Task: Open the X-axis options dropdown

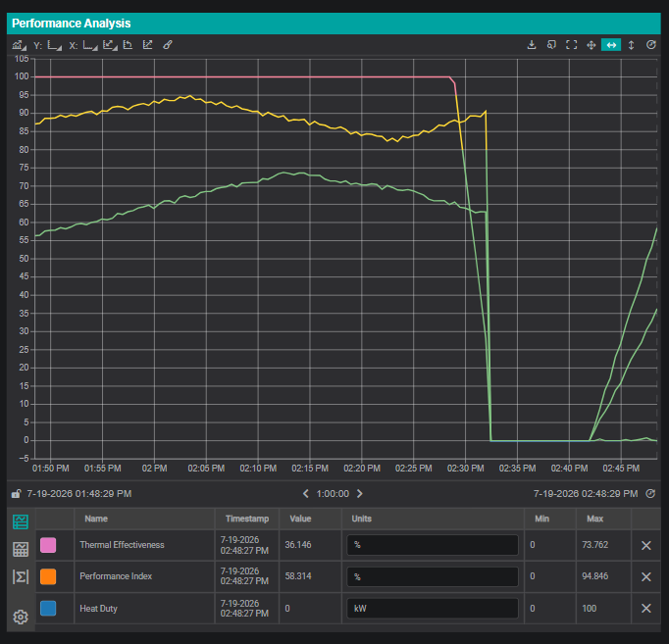Action: (x=90, y=45)
